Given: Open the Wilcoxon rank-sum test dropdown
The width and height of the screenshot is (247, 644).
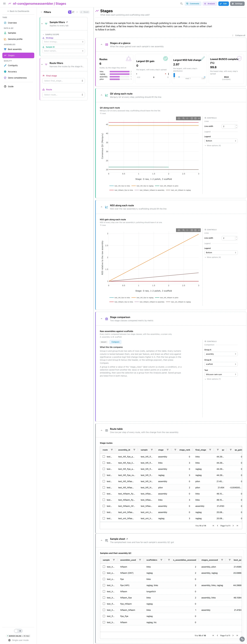Looking at the screenshot, I should coord(221,374).
